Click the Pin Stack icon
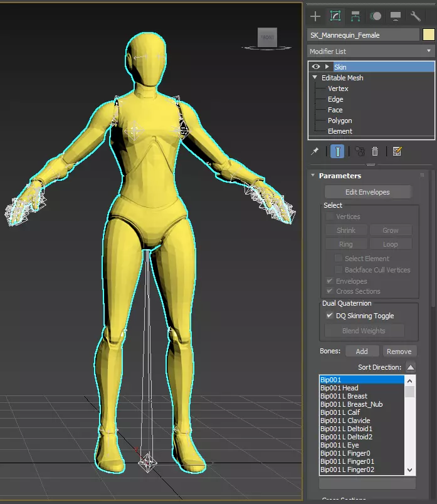Image resolution: width=437 pixels, height=504 pixels. 315,151
